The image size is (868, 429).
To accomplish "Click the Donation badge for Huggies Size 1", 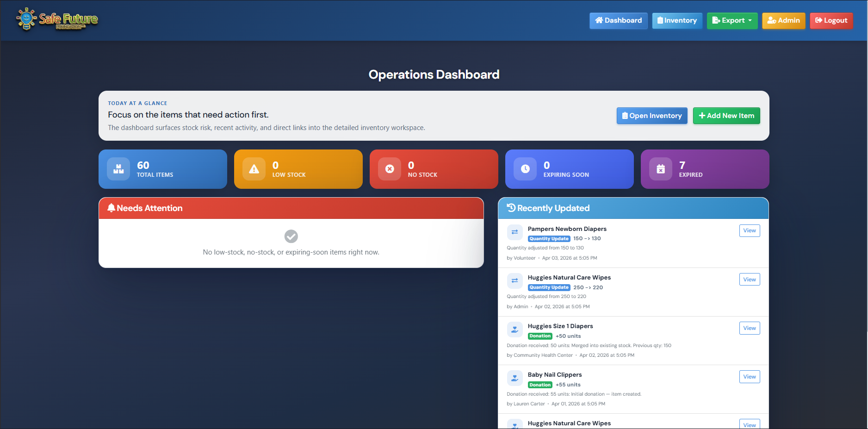I will click(540, 336).
